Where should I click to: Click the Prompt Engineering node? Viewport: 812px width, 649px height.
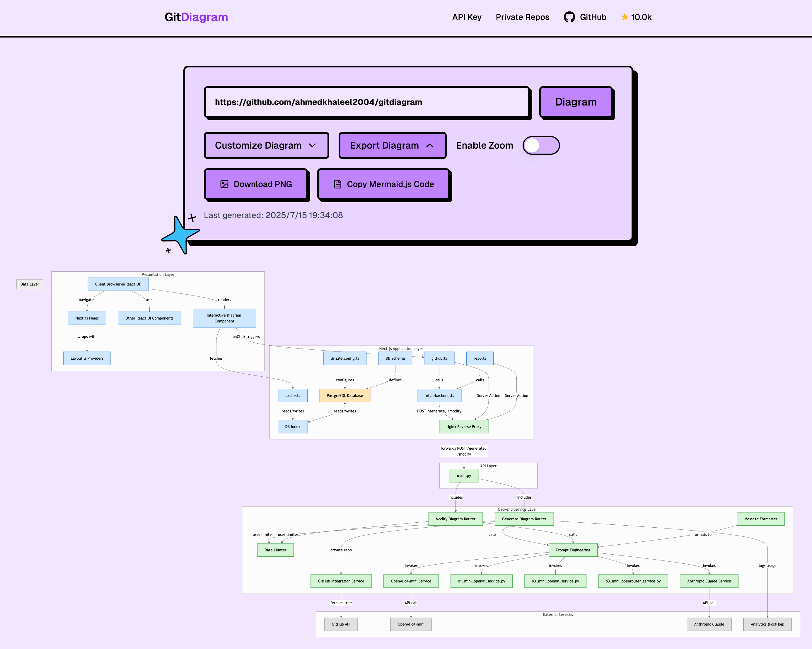coord(573,550)
